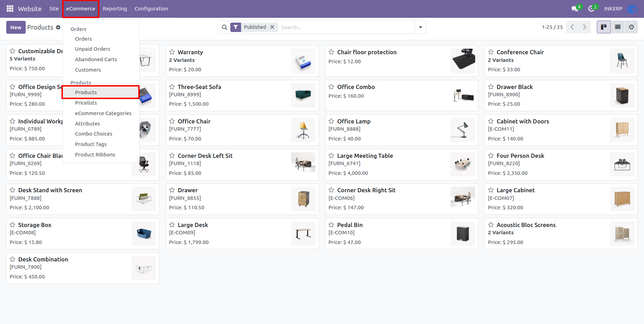Switch to Kanban view
Viewport: 644px width, 324px height.
click(604, 27)
